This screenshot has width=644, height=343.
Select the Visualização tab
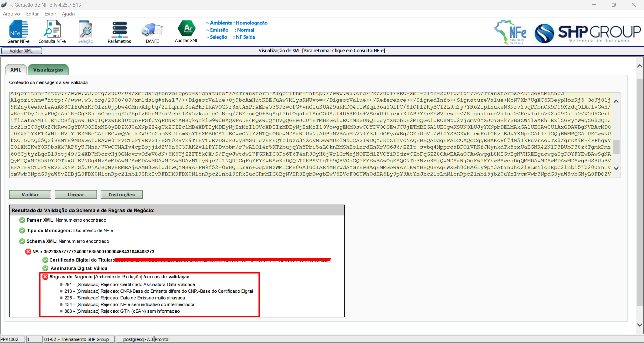(48, 70)
